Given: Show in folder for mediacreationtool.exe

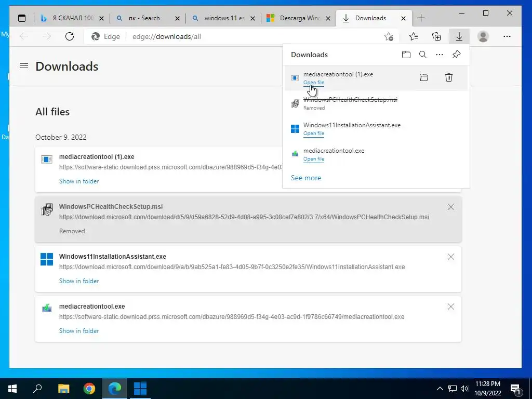Looking at the screenshot, I should tap(79, 331).
